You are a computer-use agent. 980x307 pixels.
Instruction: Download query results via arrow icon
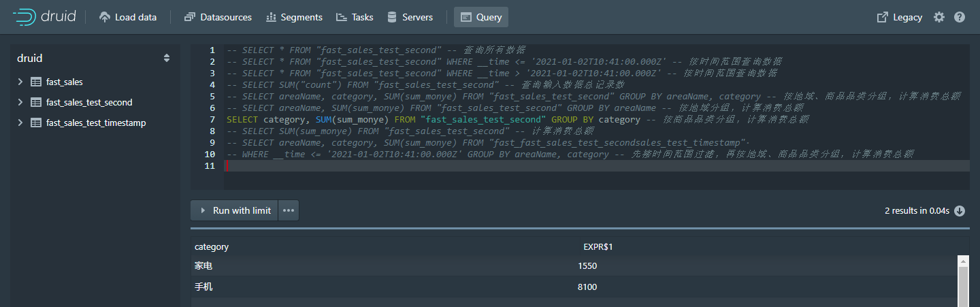(960, 211)
